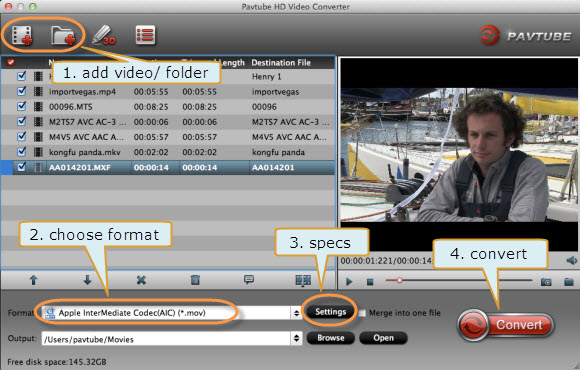The height and width of the screenshot is (370, 580).
Task: Select the 00096.MTS file name
Action: (x=71, y=107)
